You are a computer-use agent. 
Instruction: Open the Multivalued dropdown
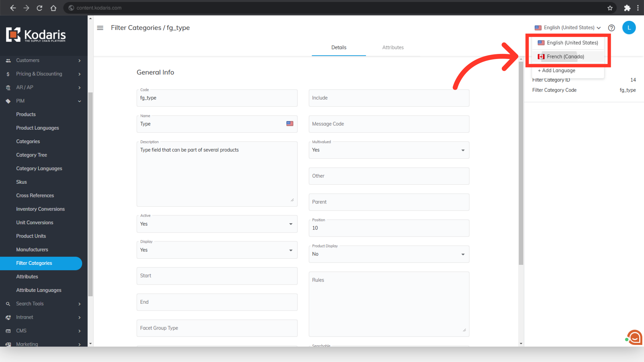coord(389,150)
